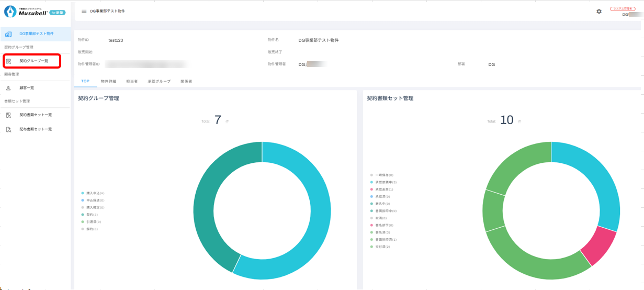Click the 配布書類セット一覧 document icon
Viewport: 644px width, 290px height.
point(8,129)
